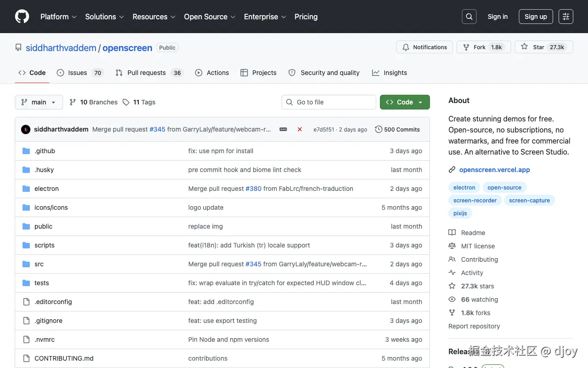Click the Fork repository icon
Screen dimensions: 588x368
pyautogui.click(x=466, y=47)
